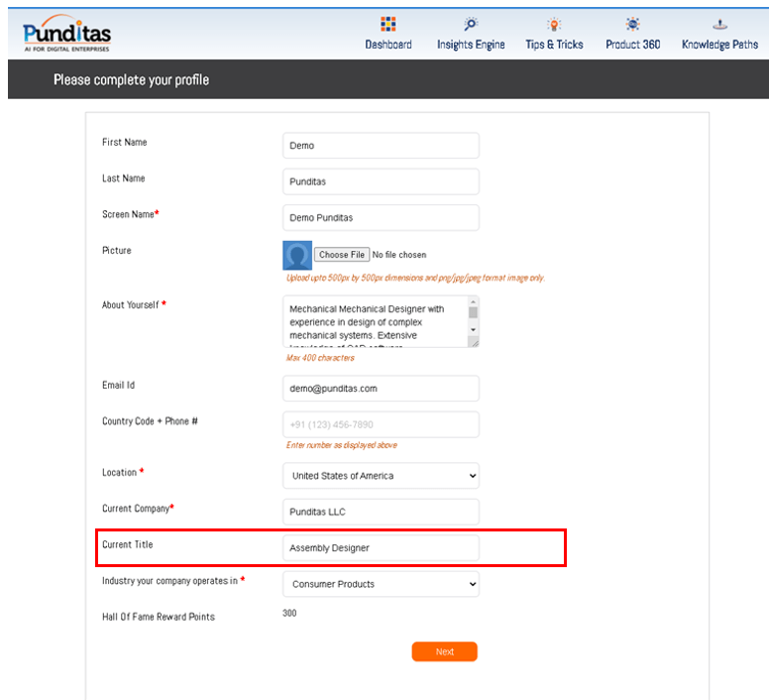Click the About Yourself scroll down arrow
The height and width of the screenshot is (700, 769).
473,329
